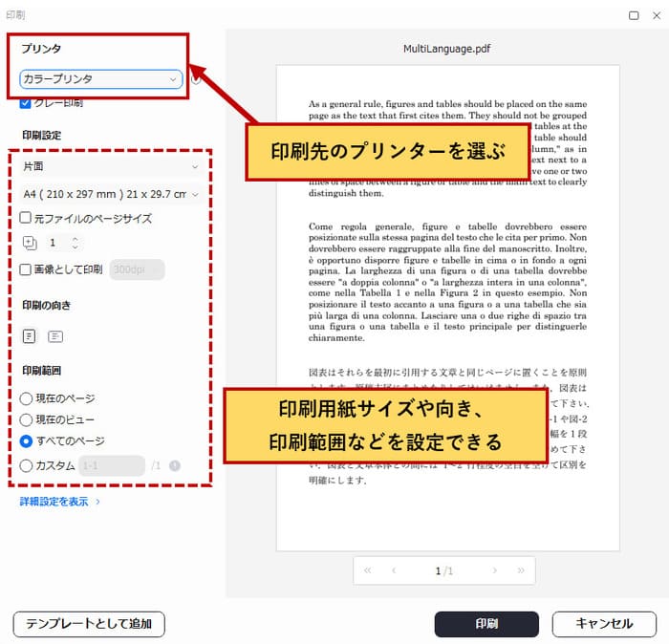This screenshot has height=644, width=669.
Task: Open the 片面 duplex dropdown
Action: (x=111, y=166)
